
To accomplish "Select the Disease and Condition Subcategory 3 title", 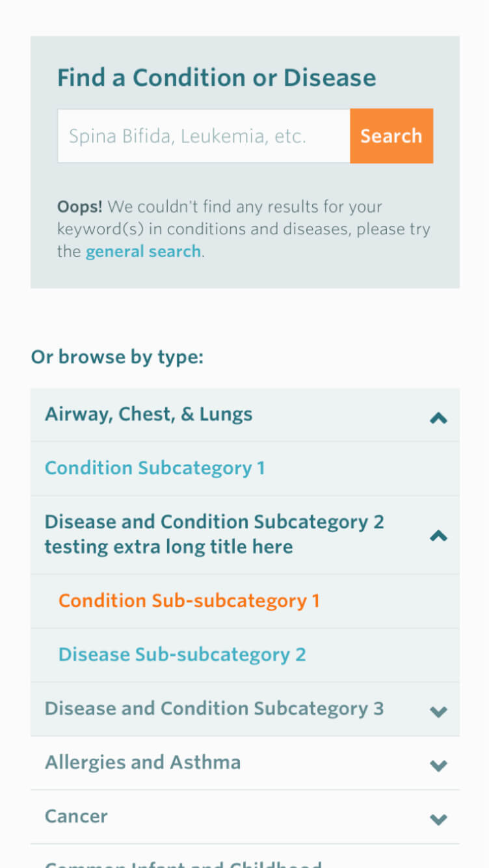I will coord(214,709).
